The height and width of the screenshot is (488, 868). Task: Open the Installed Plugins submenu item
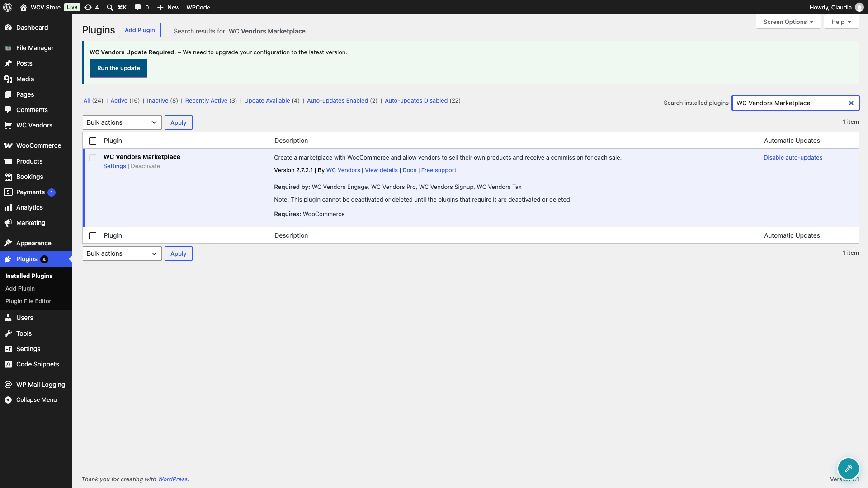[x=29, y=276]
